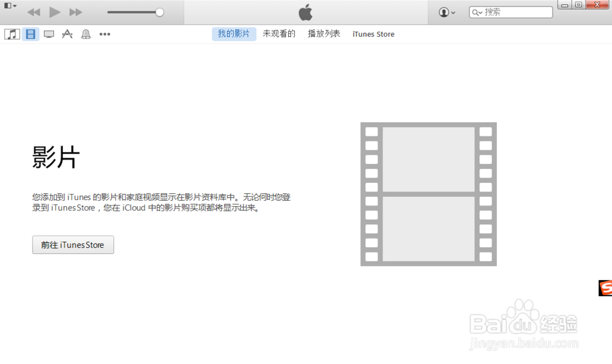Open search options magnifier dropdown
This screenshot has height=364, width=612.
coord(477,12)
